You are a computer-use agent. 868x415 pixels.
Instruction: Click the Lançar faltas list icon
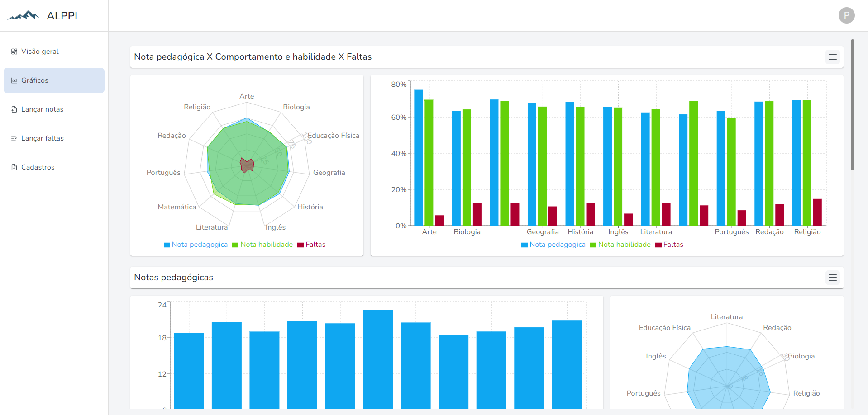click(x=14, y=138)
